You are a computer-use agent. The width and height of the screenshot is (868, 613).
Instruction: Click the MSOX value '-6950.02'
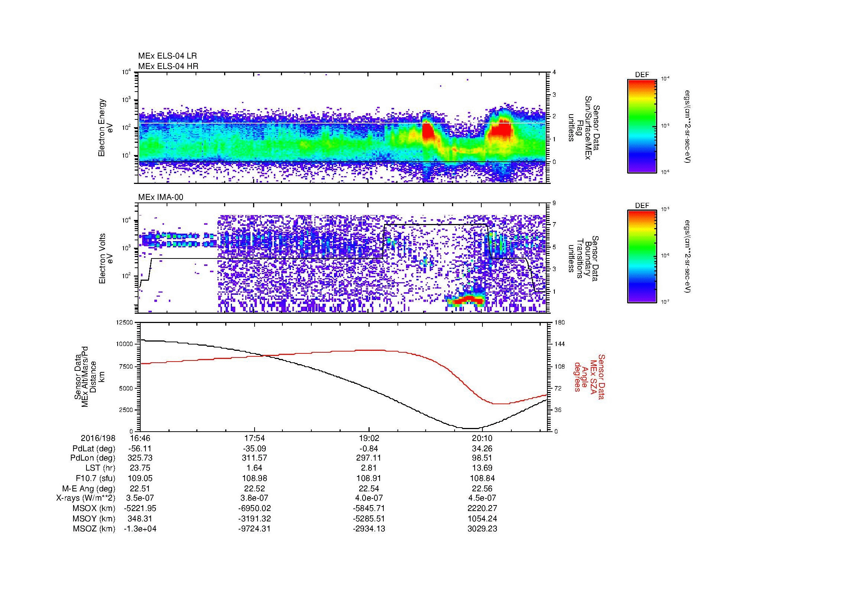click(x=255, y=508)
